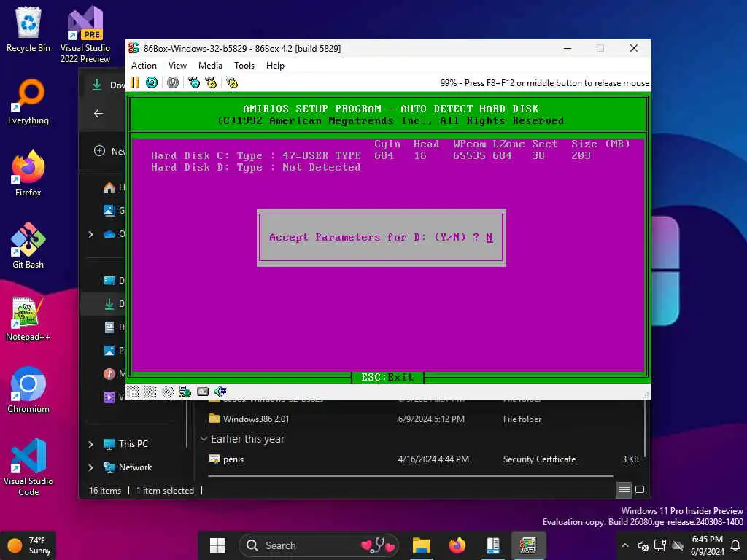Click the Accept Parameters prompt answer field
The width and height of the screenshot is (747, 560).
click(489, 237)
